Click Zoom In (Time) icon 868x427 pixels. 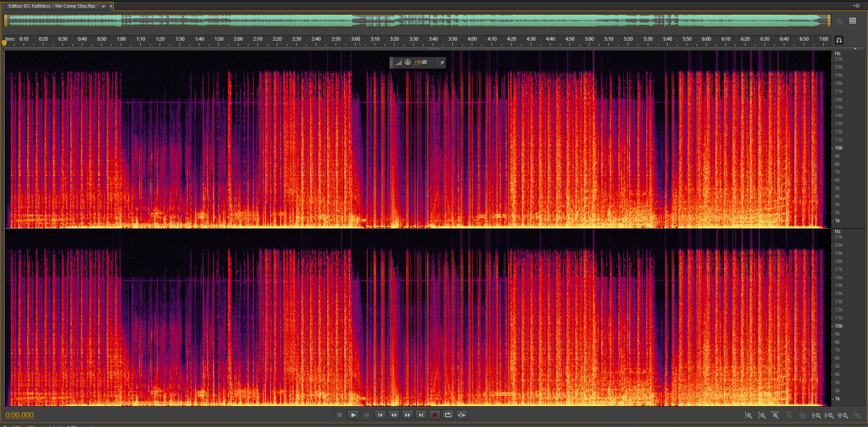[775, 415]
